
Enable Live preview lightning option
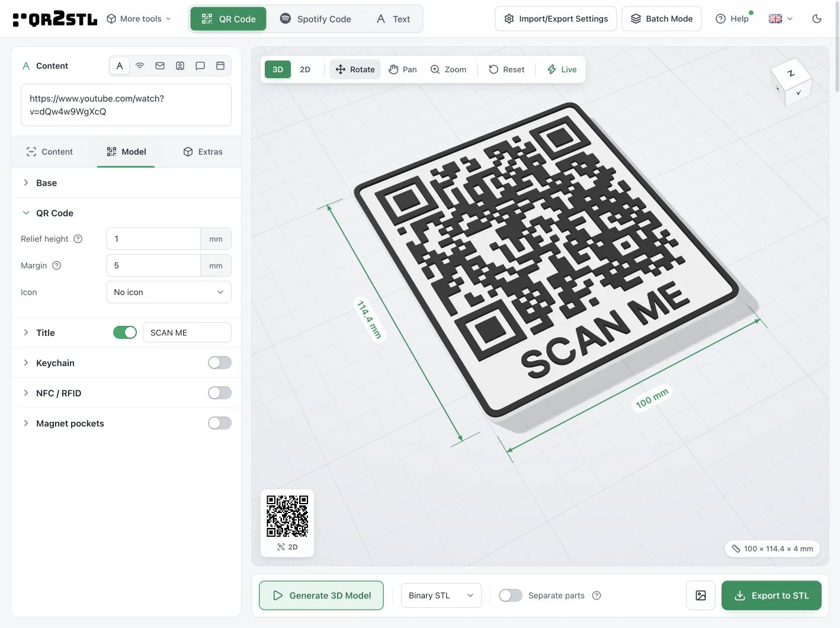[562, 69]
